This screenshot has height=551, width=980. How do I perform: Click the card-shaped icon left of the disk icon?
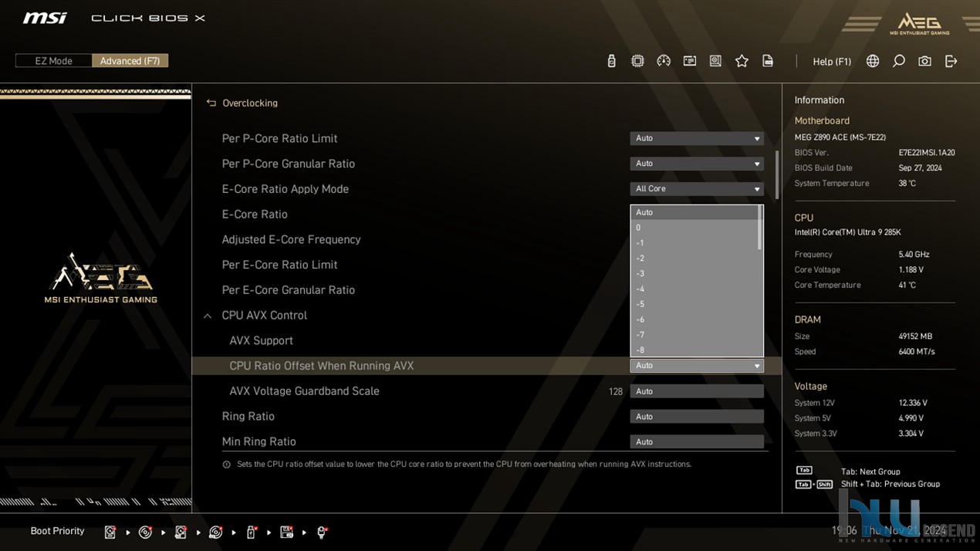click(690, 61)
